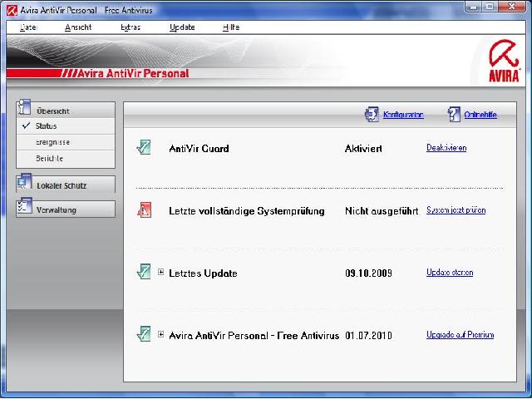
Task: Click Letzte vollständige Systemprüfung label
Action: point(247,211)
